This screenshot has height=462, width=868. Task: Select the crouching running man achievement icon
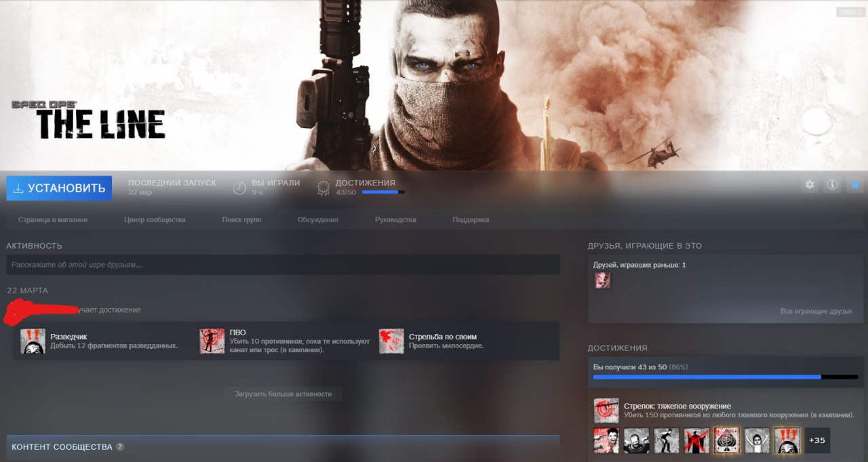667,440
